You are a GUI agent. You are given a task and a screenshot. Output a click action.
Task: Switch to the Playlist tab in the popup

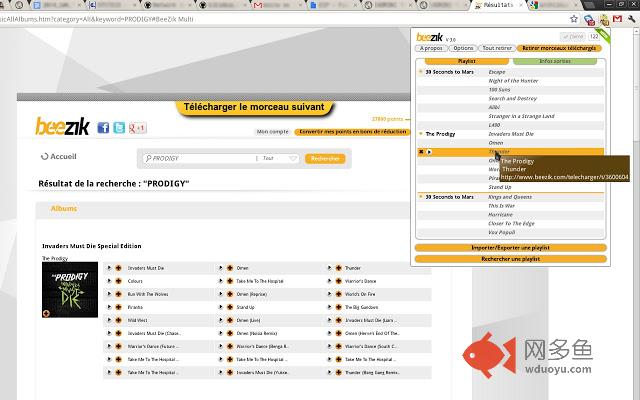(467, 61)
